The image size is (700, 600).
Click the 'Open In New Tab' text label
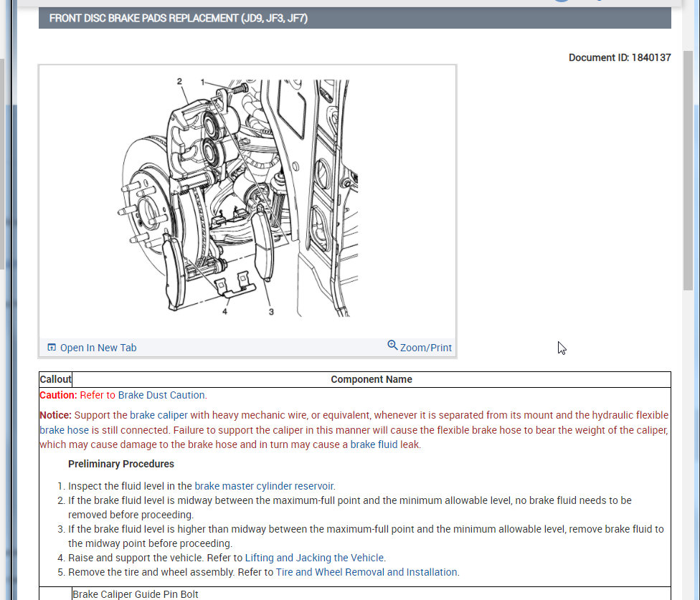tap(98, 348)
